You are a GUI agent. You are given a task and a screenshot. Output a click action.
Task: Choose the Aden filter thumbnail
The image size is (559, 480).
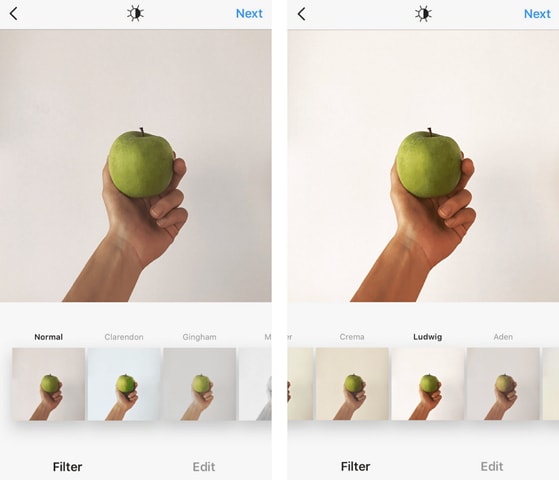503,384
